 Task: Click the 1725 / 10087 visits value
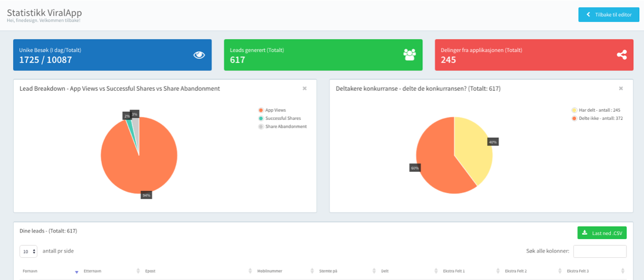tap(45, 60)
